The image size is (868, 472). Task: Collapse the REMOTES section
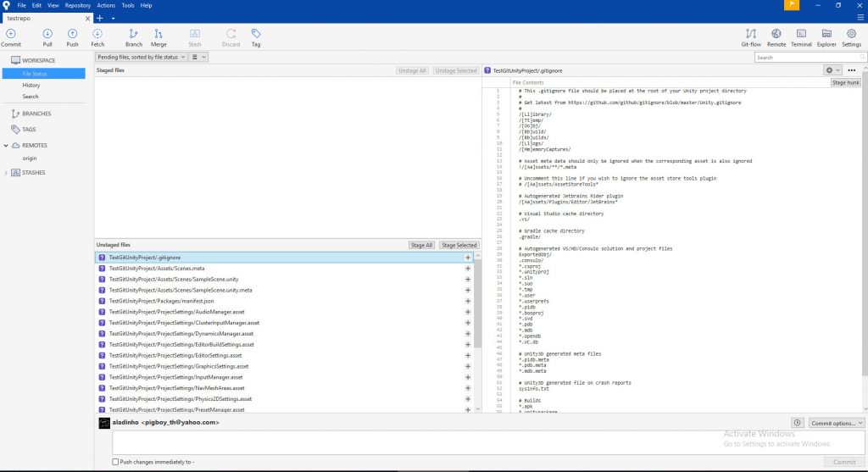[x=6, y=146]
